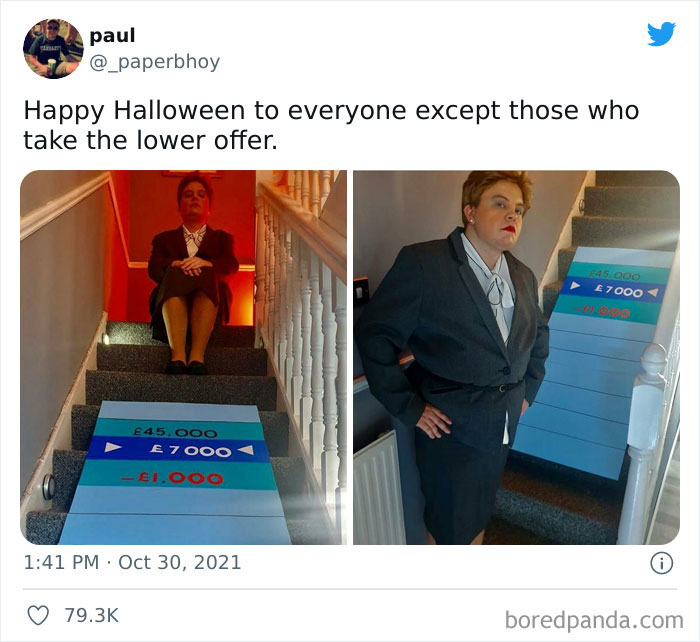The width and height of the screenshot is (700, 642).
Task: Click the £45,000 board in left photo
Action: [x=176, y=432]
